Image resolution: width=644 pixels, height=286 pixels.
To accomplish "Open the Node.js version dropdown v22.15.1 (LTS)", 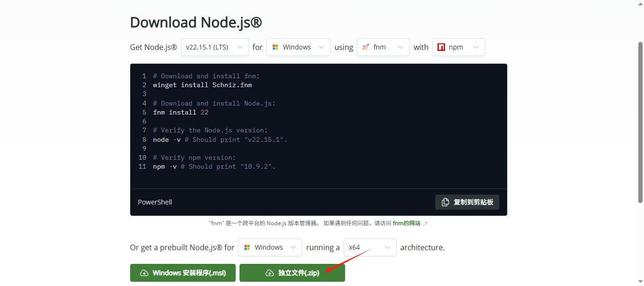I will pyautogui.click(x=215, y=47).
